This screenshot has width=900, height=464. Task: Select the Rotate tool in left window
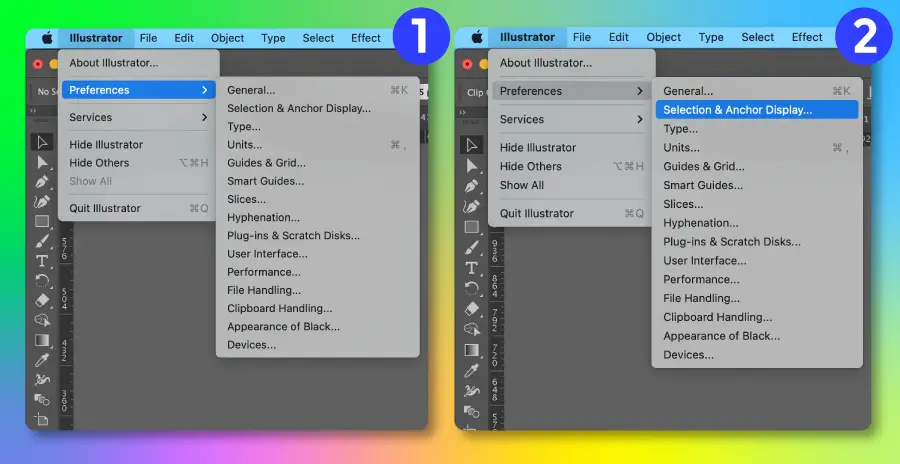click(42, 281)
